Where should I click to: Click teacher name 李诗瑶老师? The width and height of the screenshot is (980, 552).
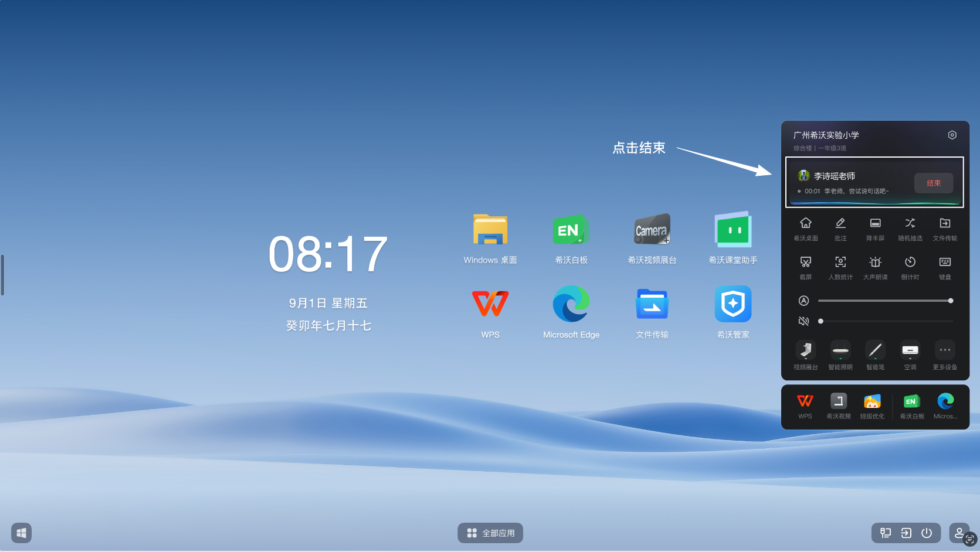coord(834,176)
